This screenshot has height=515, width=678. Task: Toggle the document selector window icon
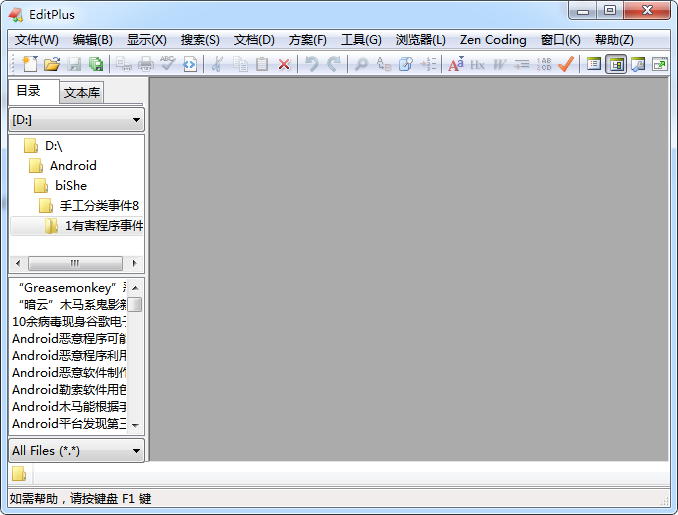tap(594, 64)
